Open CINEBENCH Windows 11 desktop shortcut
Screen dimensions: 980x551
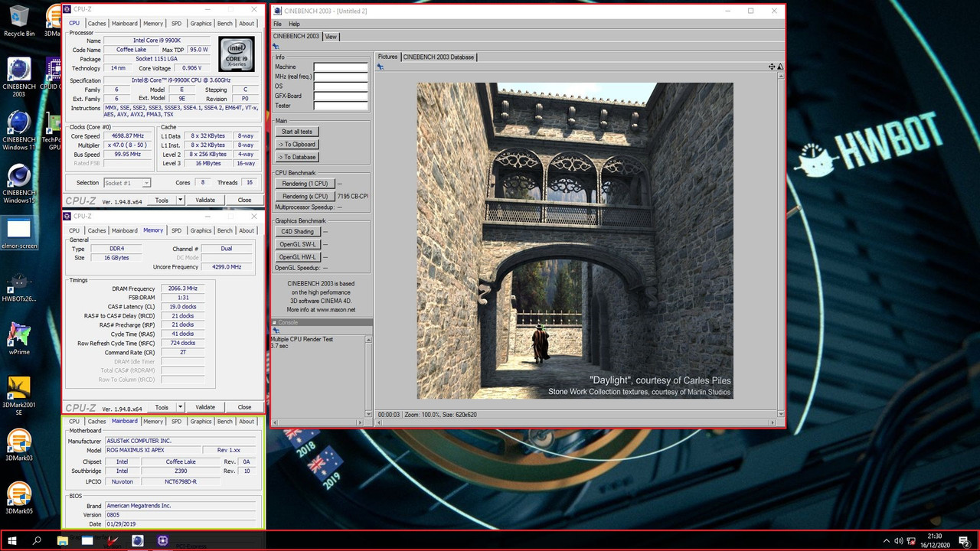click(x=18, y=131)
